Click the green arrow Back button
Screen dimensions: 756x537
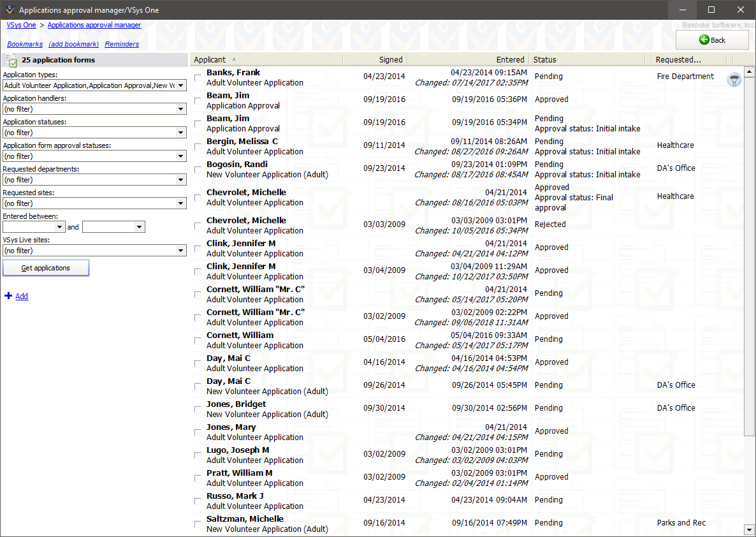click(712, 40)
